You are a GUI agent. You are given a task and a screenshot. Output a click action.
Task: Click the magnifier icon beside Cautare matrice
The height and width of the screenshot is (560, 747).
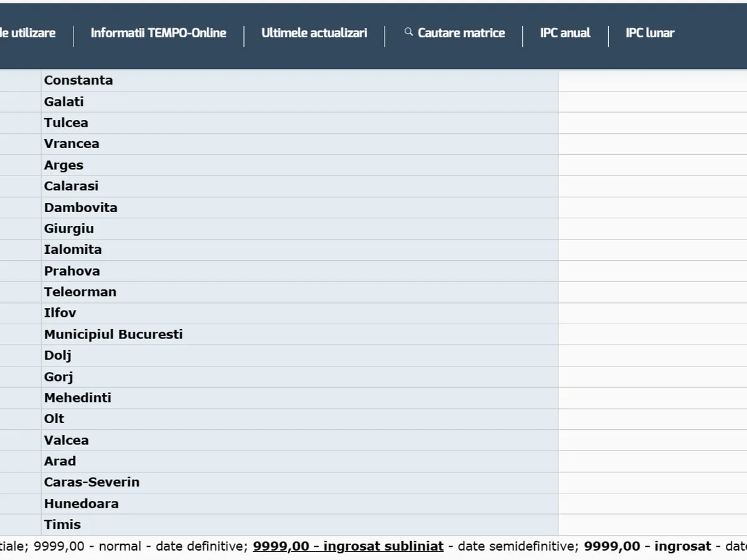point(408,32)
